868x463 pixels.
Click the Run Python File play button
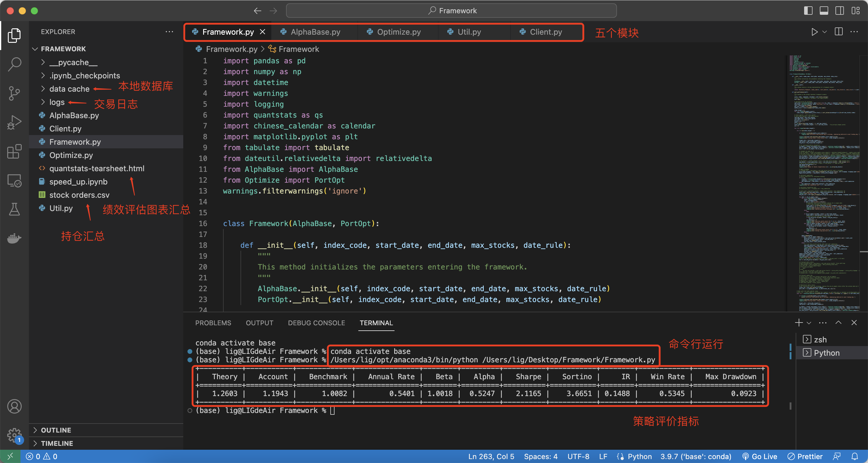click(814, 32)
